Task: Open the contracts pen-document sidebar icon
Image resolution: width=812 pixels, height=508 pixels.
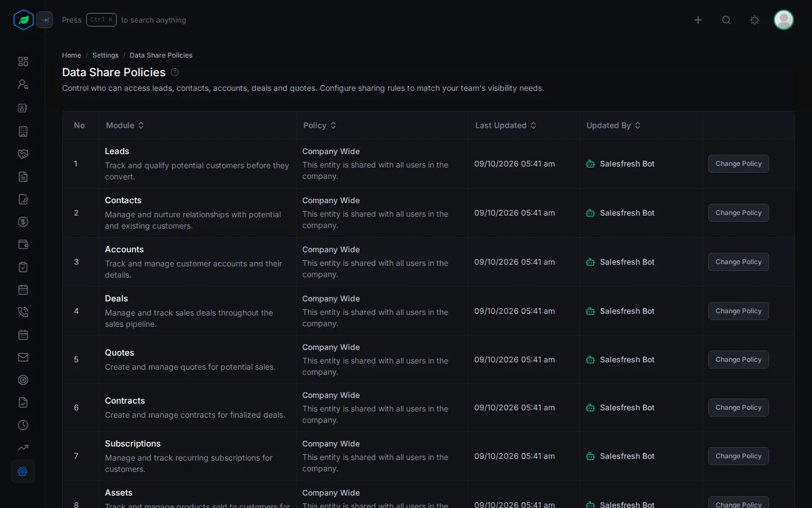Action: pyautogui.click(x=23, y=199)
